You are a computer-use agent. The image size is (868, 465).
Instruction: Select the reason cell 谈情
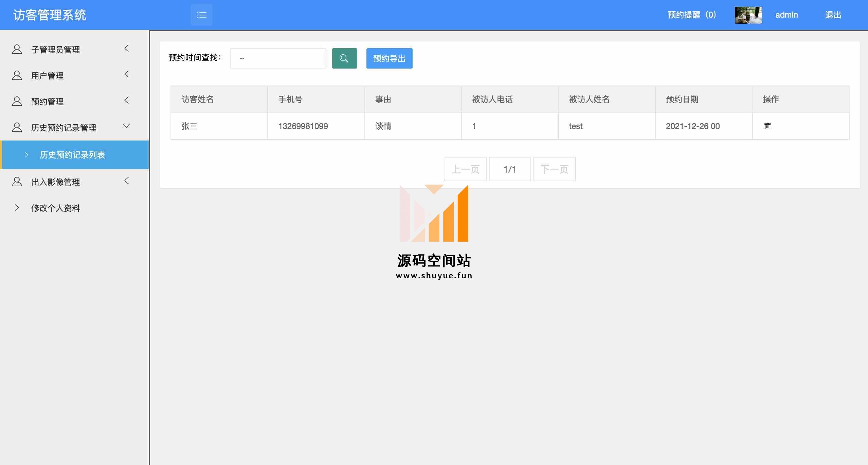click(x=413, y=126)
